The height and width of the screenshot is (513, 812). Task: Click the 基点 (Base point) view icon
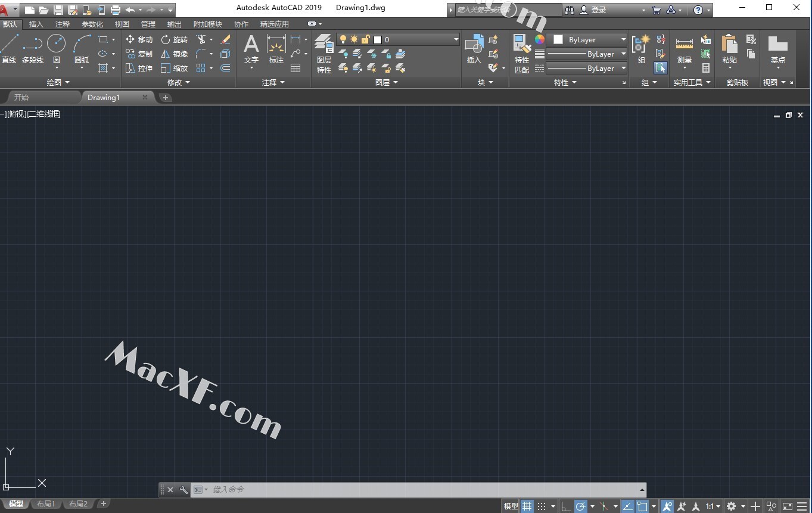pyautogui.click(x=778, y=51)
